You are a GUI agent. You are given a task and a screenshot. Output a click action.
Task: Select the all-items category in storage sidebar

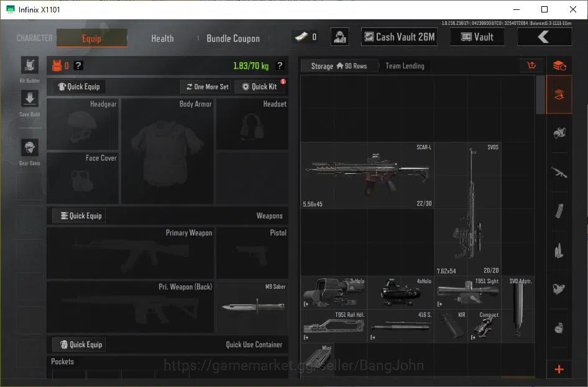tap(559, 95)
